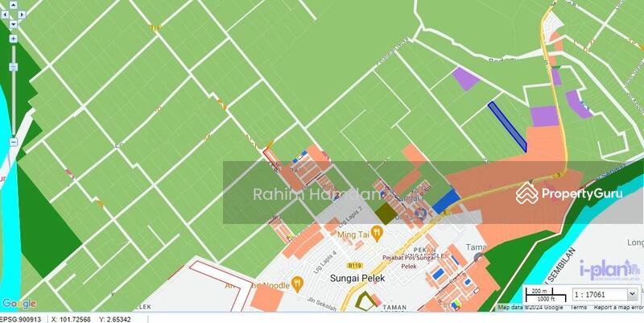Zoom in using the plus button

click(x=13, y=38)
